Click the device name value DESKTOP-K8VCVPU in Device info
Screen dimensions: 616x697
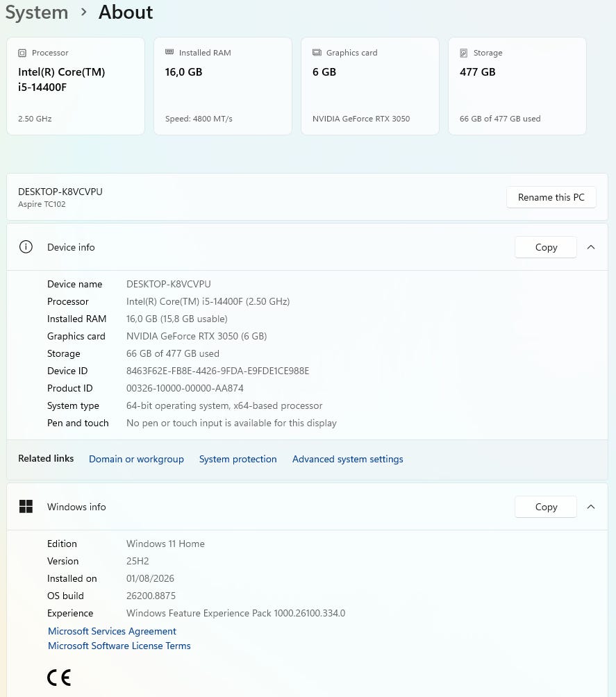coord(169,284)
